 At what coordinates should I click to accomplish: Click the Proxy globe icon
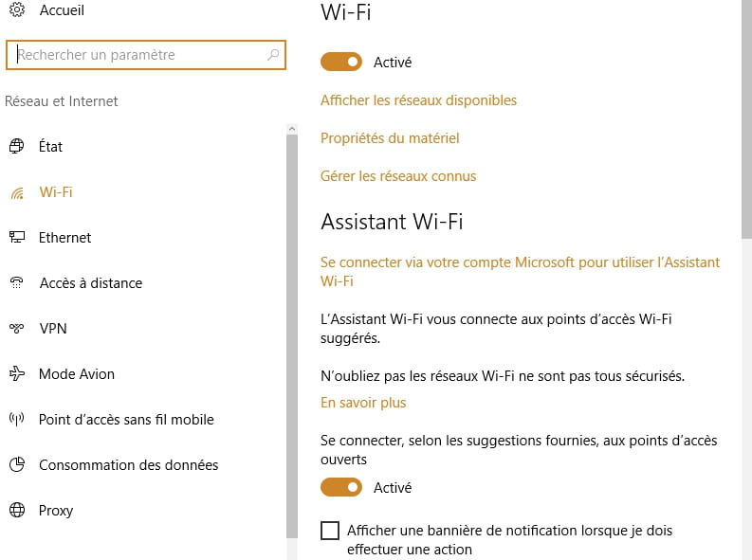click(x=17, y=510)
